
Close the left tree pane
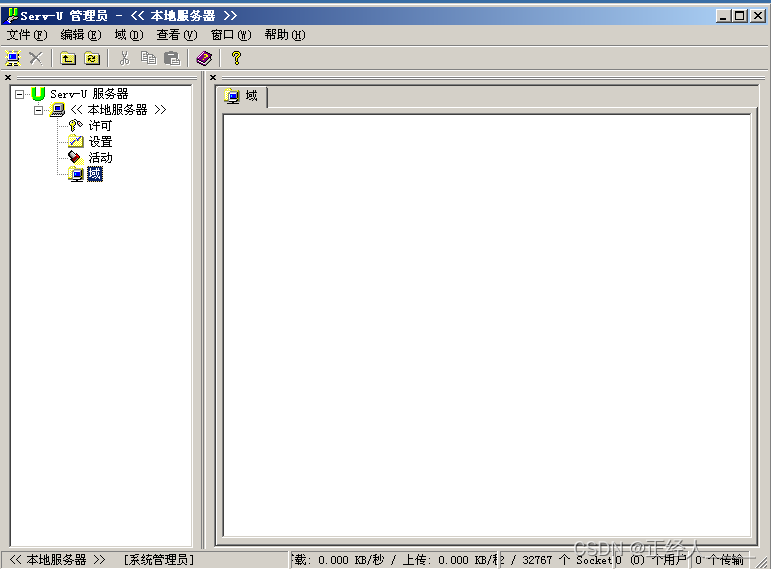click(x=8, y=77)
